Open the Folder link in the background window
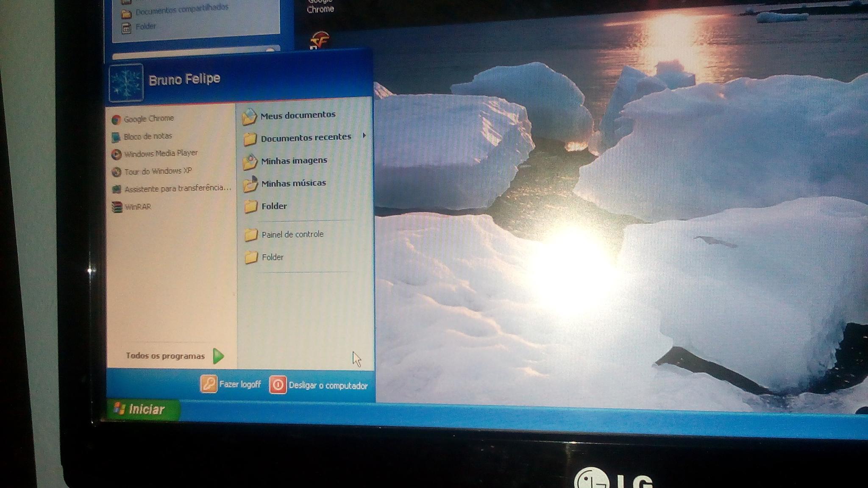The width and height of the screenshot is (868, 488). 146,27
